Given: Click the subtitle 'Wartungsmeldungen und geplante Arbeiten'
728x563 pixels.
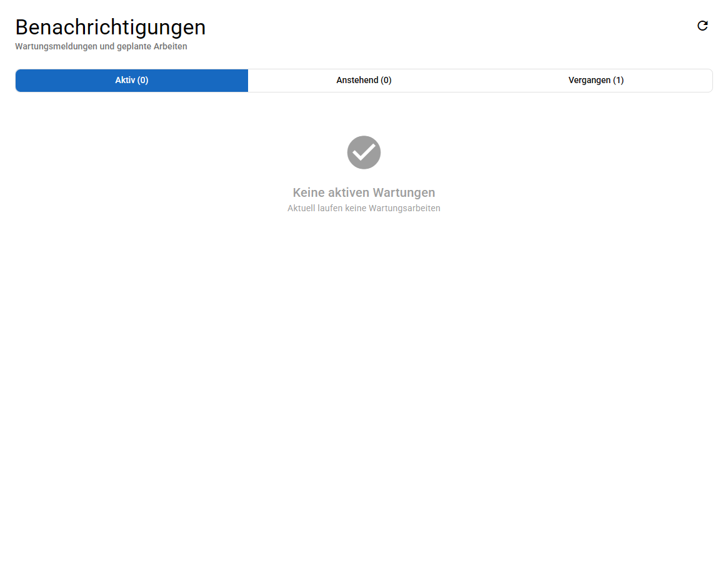Looking at the screenshot, I should 101,46.
